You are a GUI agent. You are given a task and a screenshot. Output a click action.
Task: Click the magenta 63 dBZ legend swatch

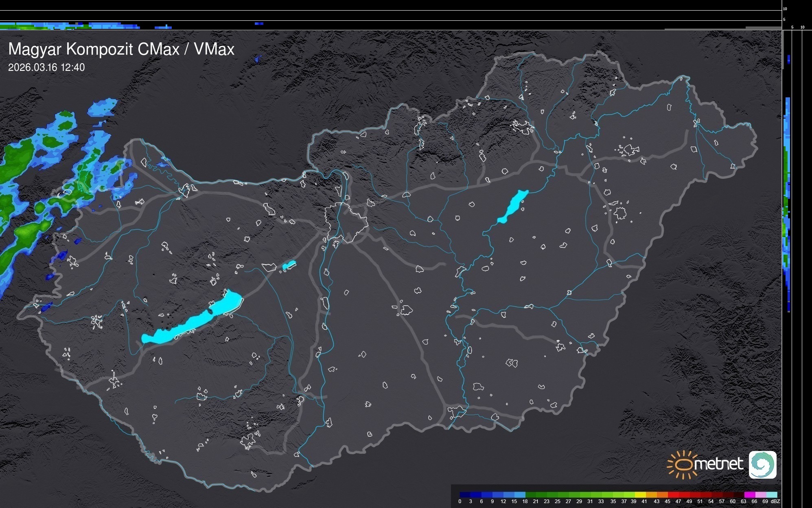point(749,495)
